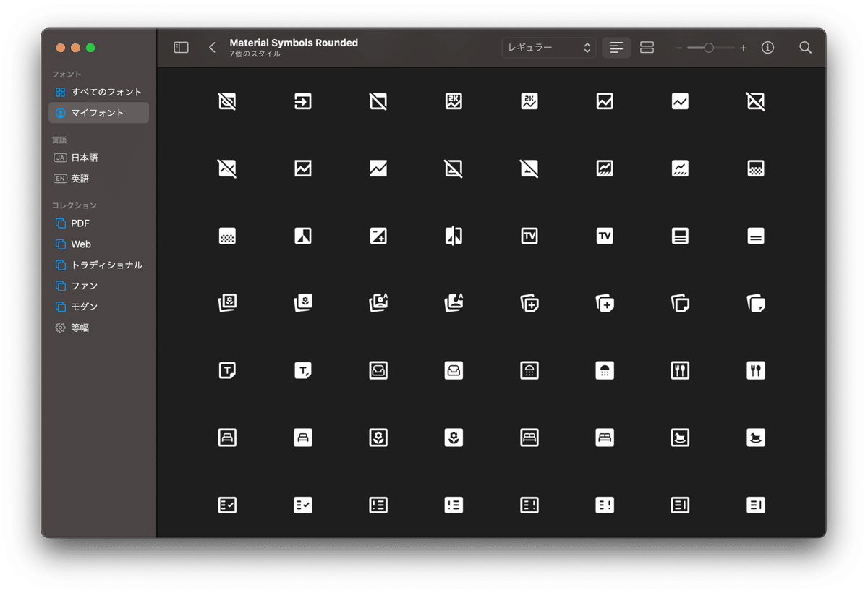This screenshot has width=868, height=593.
Task: Adjust the preview size slider
Action: pos(711,48)
